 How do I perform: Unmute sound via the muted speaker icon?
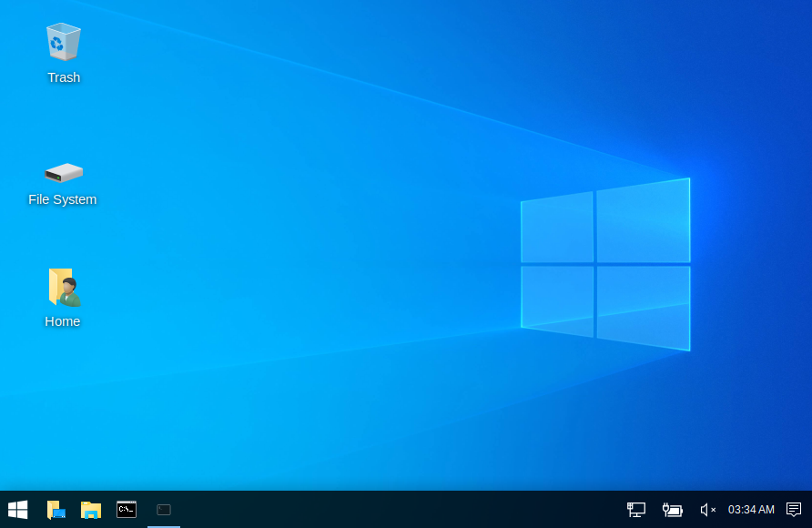[707, 510]
